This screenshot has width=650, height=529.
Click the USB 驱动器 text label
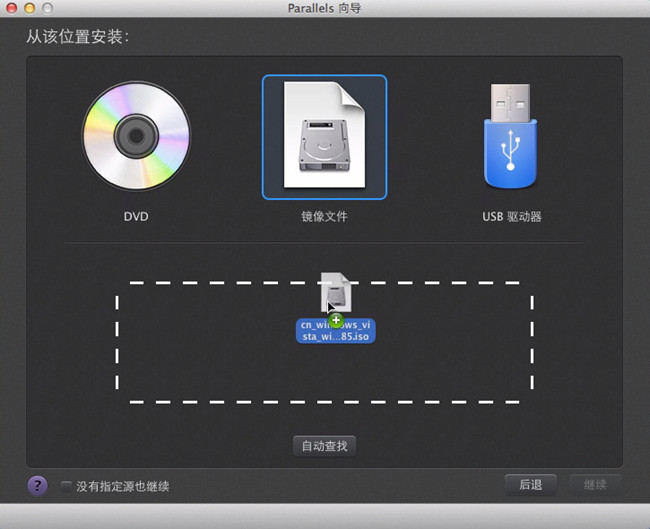tap(511, 216)
